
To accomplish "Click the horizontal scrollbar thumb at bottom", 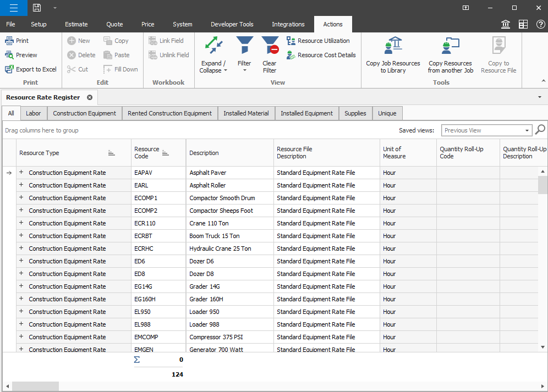I will 36,387.
